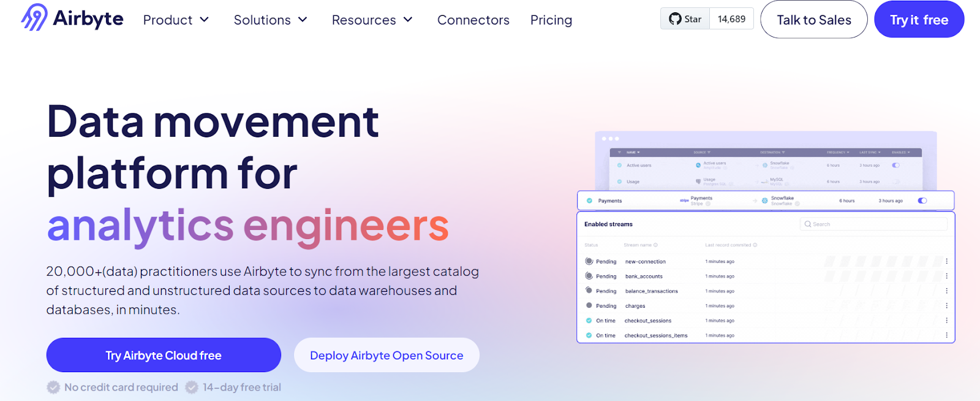Click the balance_transactions stream name

(651, 291)
